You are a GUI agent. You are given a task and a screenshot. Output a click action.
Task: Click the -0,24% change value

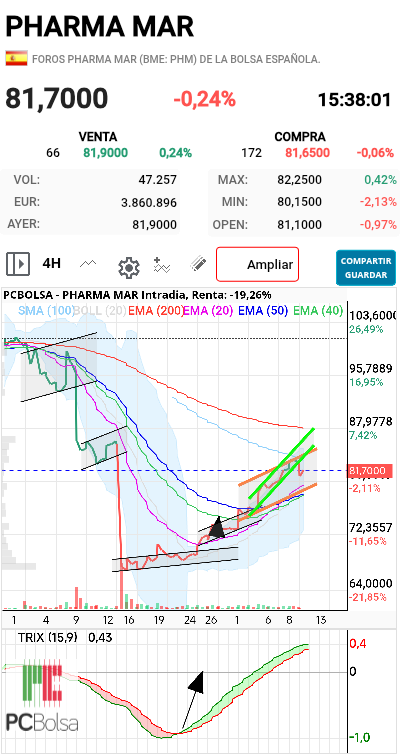click(205, 100)
